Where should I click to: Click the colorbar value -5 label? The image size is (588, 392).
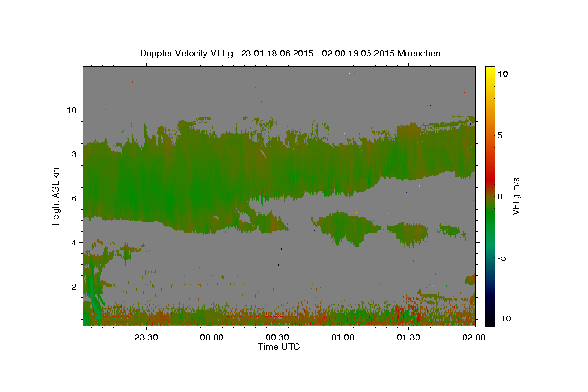(x=502, y=258)
